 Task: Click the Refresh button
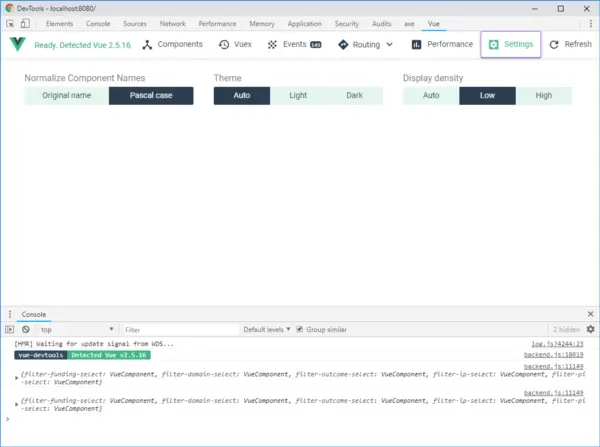point(570,44)
